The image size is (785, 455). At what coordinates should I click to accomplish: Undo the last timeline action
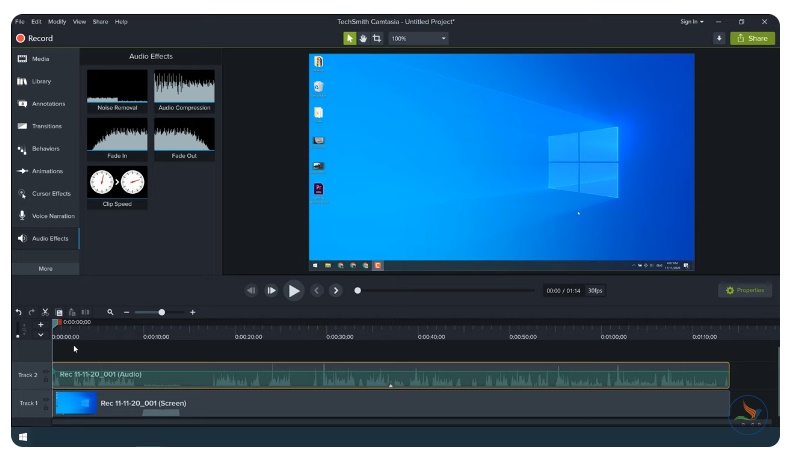[19, 312]
